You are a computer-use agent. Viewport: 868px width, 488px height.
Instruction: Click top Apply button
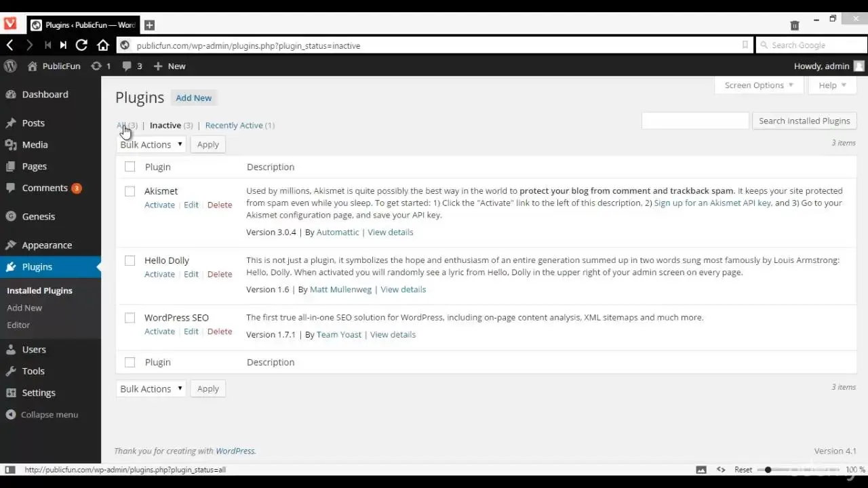pos(208,144)
